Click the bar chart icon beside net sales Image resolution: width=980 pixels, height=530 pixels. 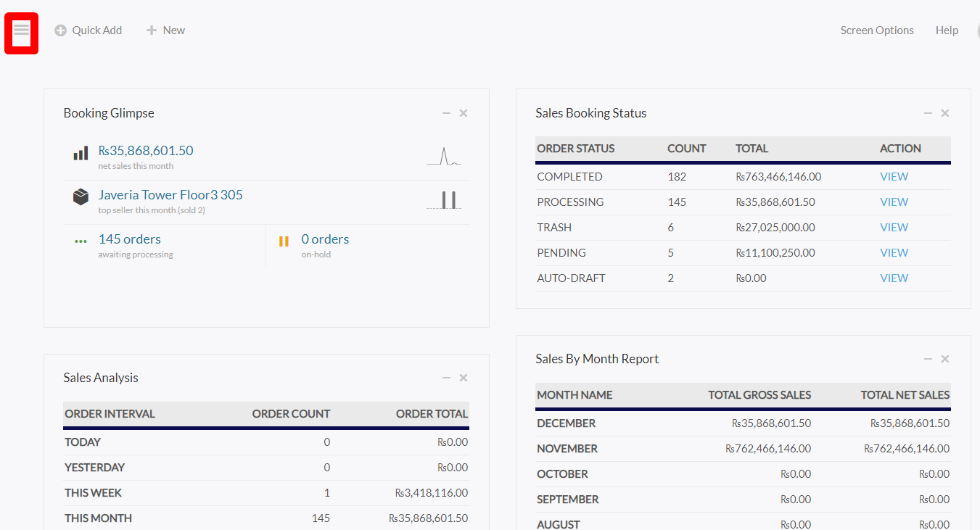click(81, 154)
